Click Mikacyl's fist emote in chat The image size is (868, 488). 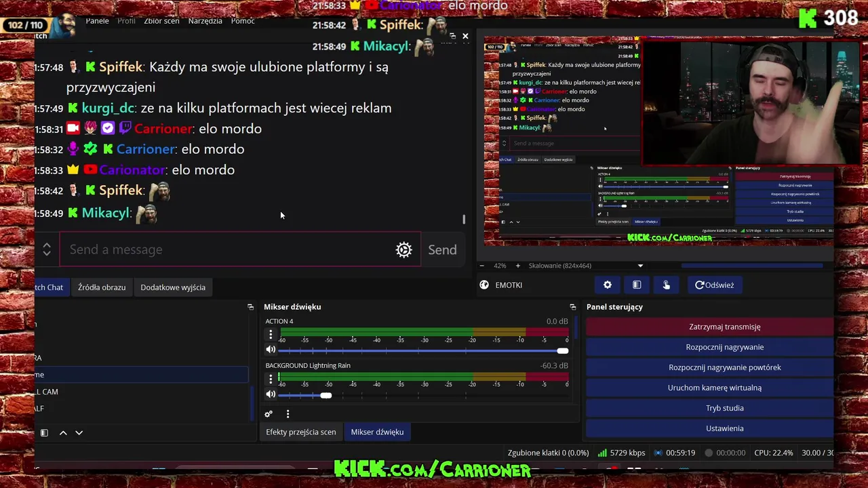146,213
